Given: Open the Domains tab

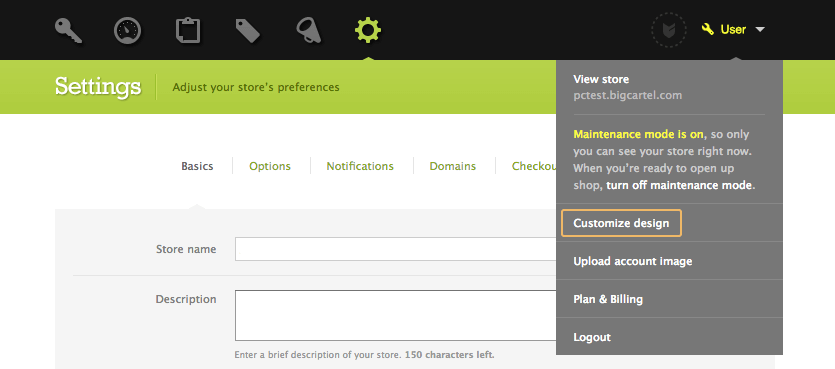Looking at the screenshot, I should [453, 166].
